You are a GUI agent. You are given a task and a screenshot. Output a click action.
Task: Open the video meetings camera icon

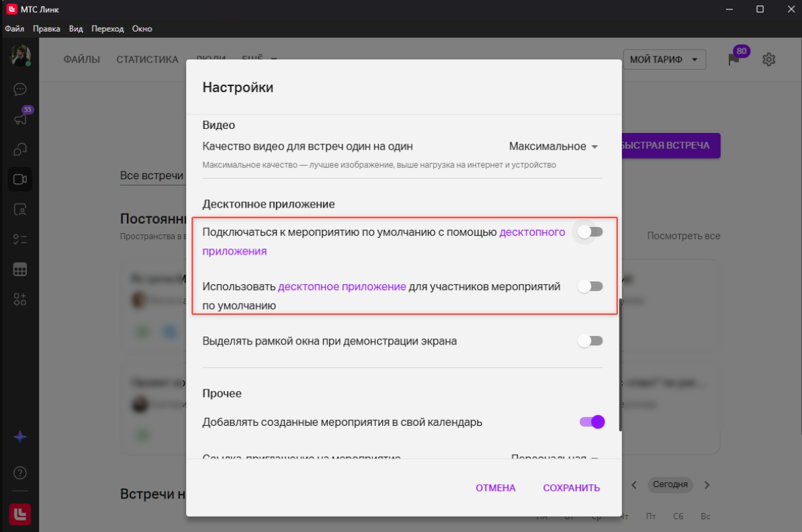pyautogui.click(x=20, y=179)
